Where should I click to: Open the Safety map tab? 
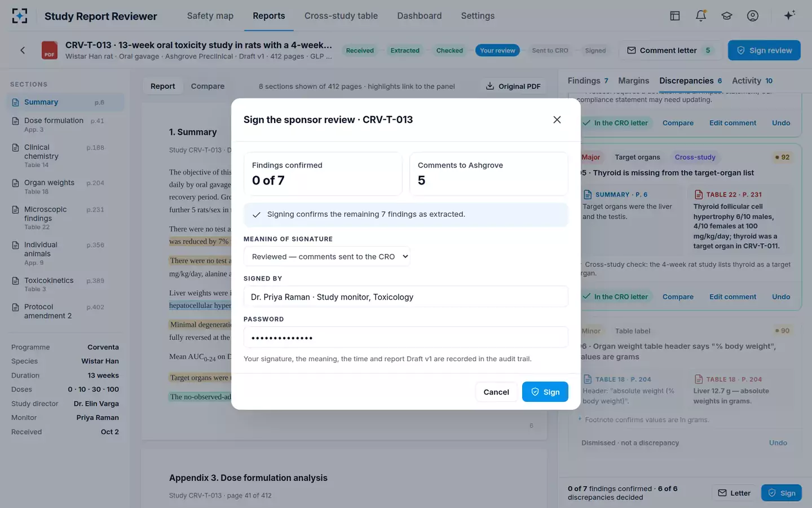point(210,16)
